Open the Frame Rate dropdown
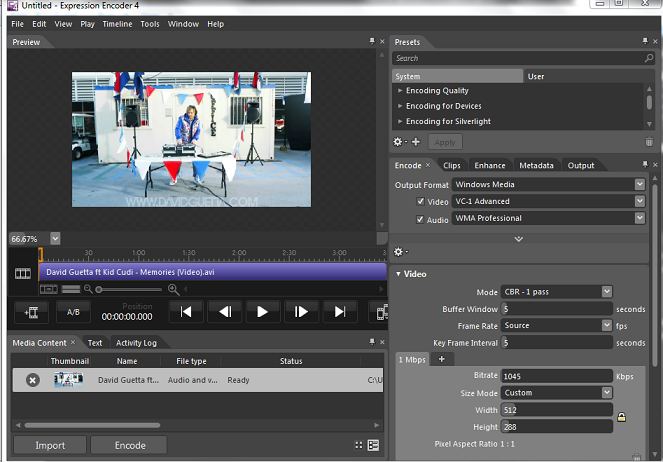 607,325
